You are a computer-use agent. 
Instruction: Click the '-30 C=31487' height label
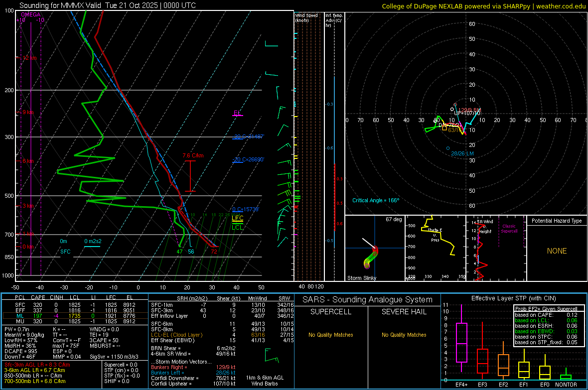point(249,136)
